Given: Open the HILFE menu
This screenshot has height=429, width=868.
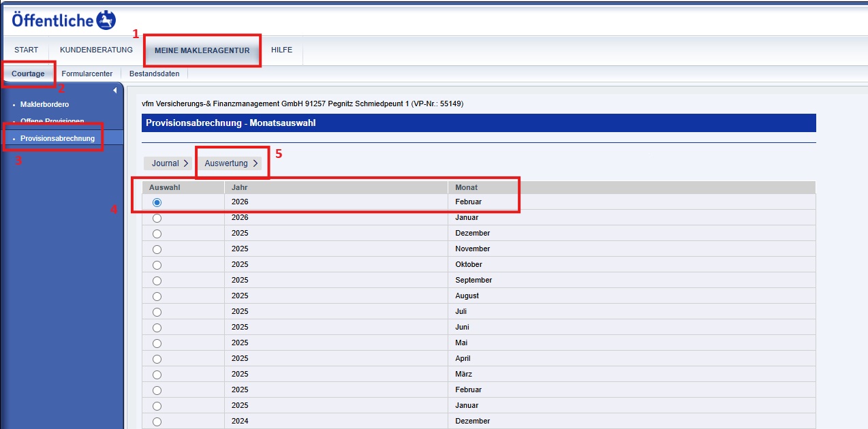Looking at the screenshot, I should pyautogui.click(x=281, y=50).
